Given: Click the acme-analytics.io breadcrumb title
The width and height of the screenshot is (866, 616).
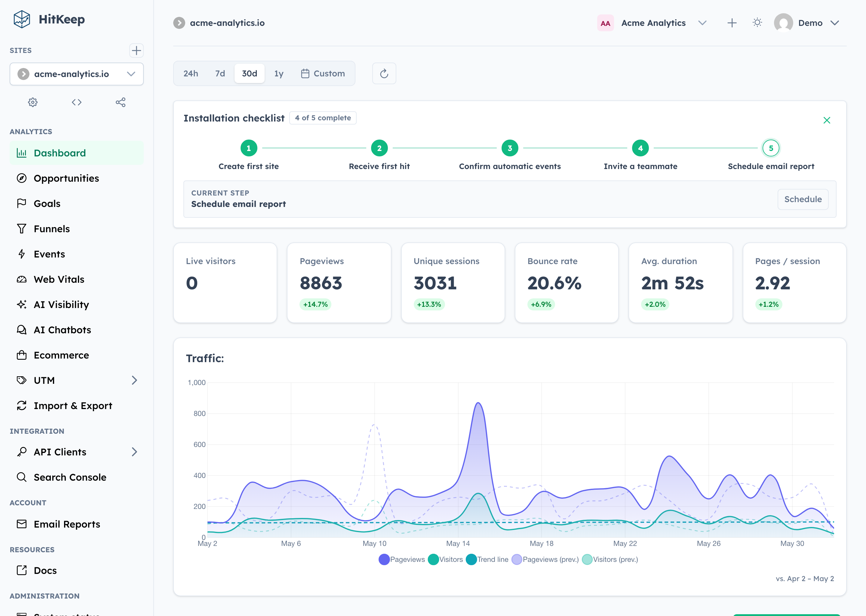Looking at the screenshot, I should pyautogui.click(x=227, y=23).
